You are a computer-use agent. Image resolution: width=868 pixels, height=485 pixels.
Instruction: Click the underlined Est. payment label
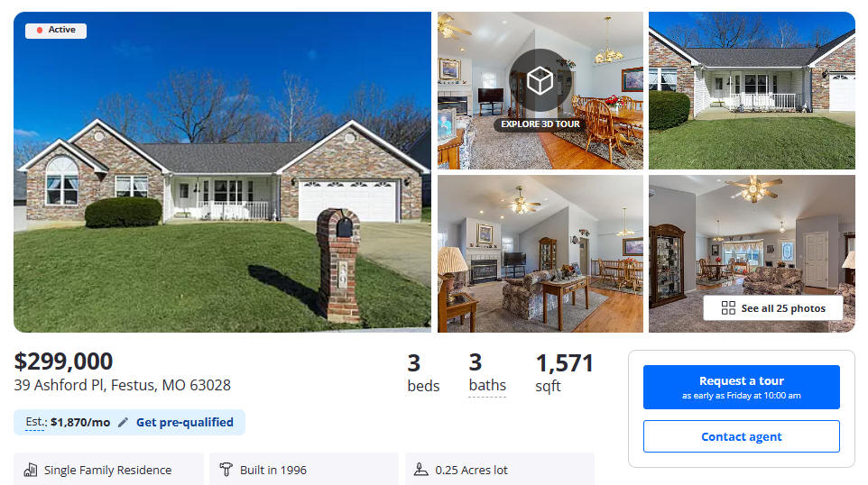(x=35, y=422)
